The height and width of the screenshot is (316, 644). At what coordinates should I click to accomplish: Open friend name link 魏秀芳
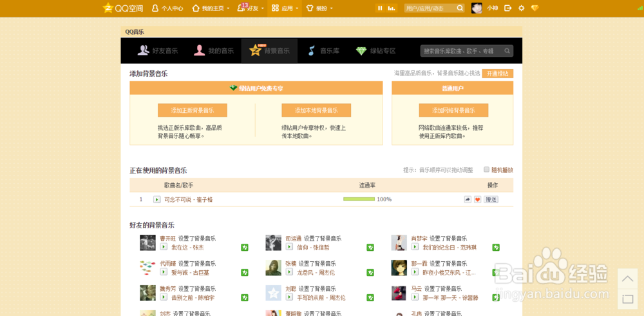point(168,289)
